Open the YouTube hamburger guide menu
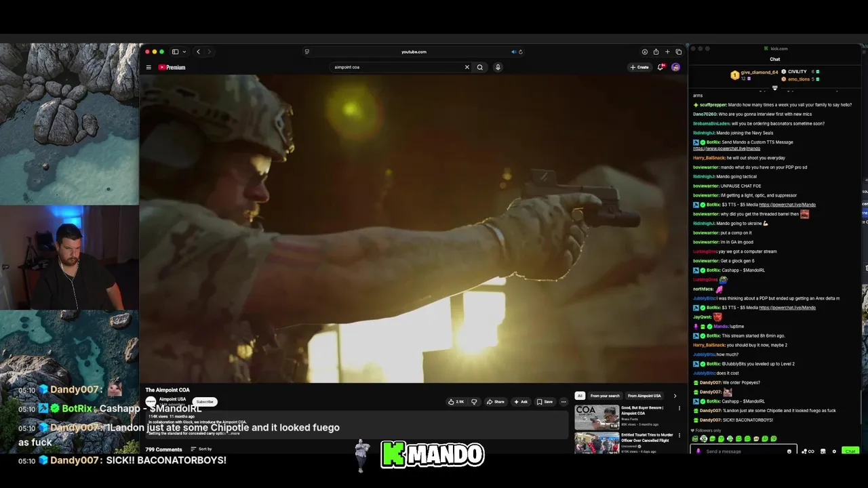 pos(149,67)
